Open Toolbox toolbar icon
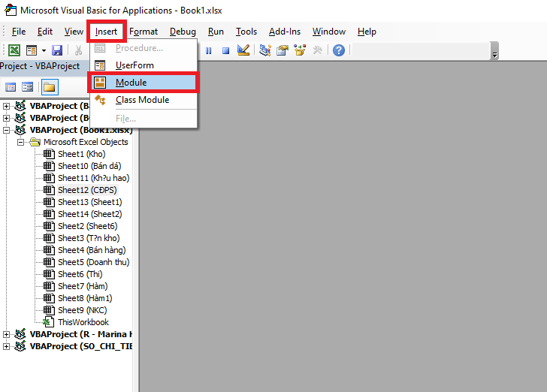The width and height of the screenshot is (547, 392). pos(317,50)
